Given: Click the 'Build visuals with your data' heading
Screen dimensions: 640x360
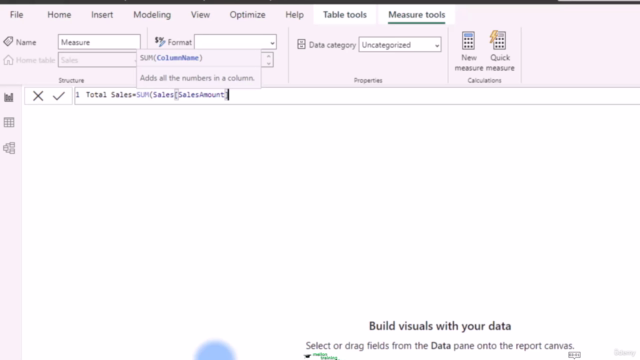Looking at the screenshot, I should tap(440, 326).
